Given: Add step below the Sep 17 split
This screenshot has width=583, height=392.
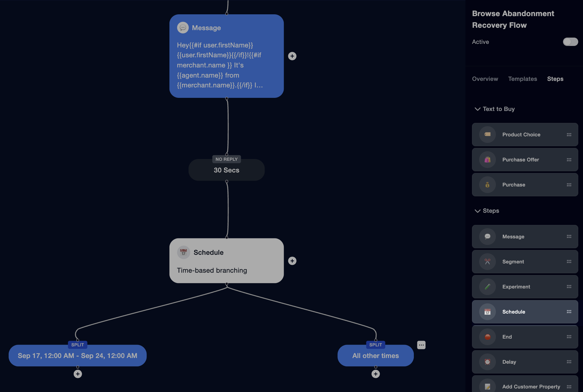Looking at the screenshot, I should point(78,374).
